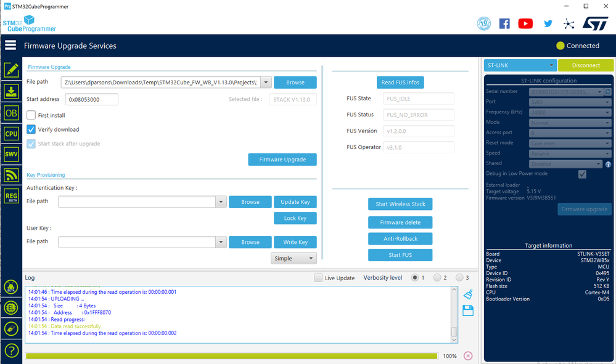Save the log with the floppy icon
Viewport: 616px width, 364px height.
pos(468,310)
